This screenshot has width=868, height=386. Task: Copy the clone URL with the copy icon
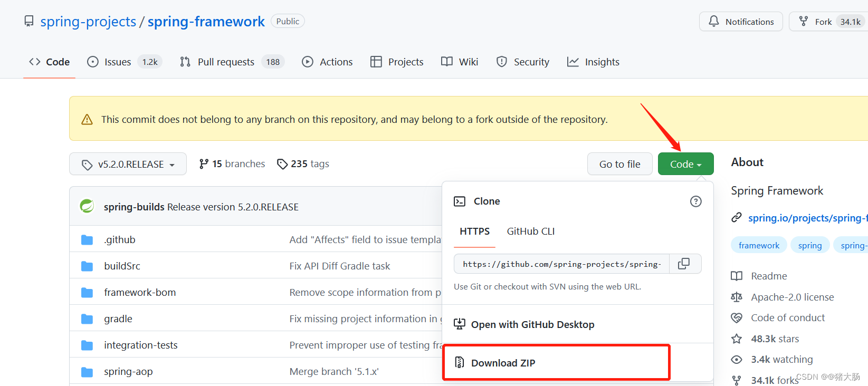[684, 264]
